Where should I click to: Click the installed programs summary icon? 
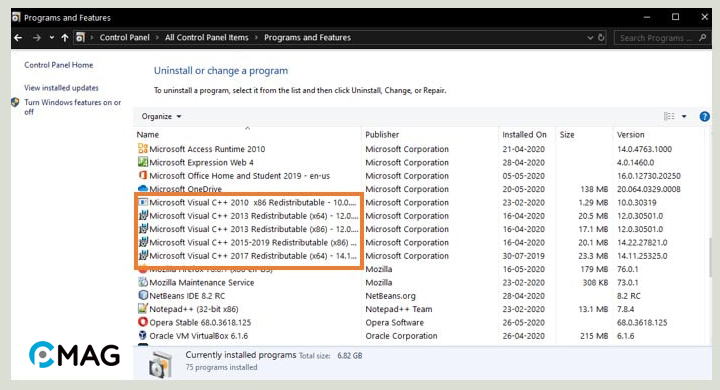[x=160, y=364]
